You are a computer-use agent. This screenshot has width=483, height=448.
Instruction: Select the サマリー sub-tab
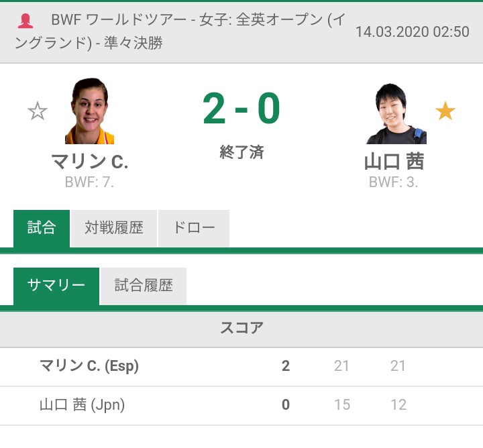click(x=56, y=286)
